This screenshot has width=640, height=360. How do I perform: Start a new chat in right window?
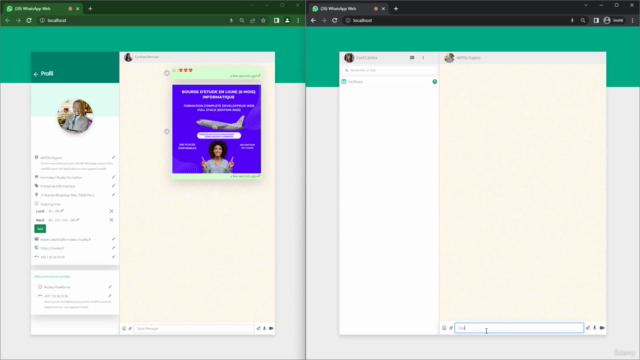coord(412,58)
